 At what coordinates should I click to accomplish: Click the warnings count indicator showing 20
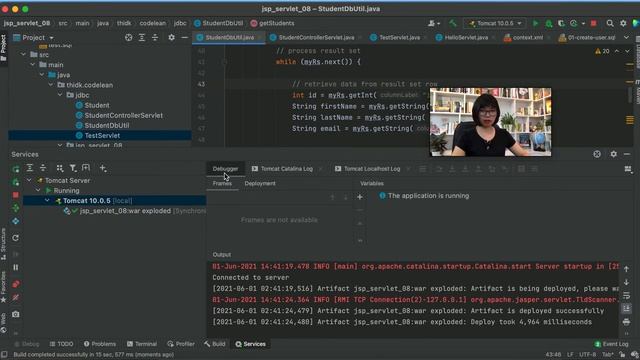point(602,51)
